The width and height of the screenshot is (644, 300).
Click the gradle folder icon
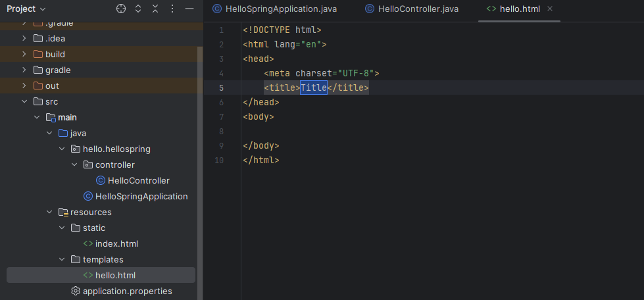pyautogui.click(x=38, y=70)
